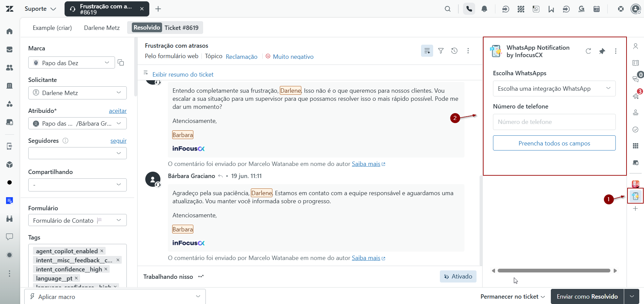Open the binoculars icon in left navigation
Image resolution: width=644 pixels, height=304 pixels.
9,219
